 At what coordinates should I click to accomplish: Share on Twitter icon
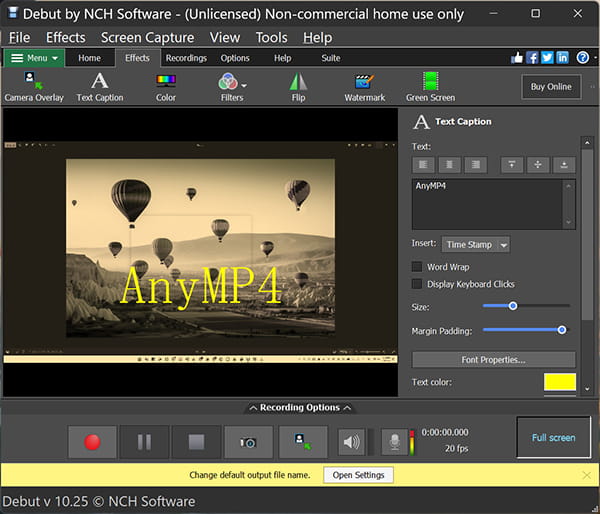[547, 58]
